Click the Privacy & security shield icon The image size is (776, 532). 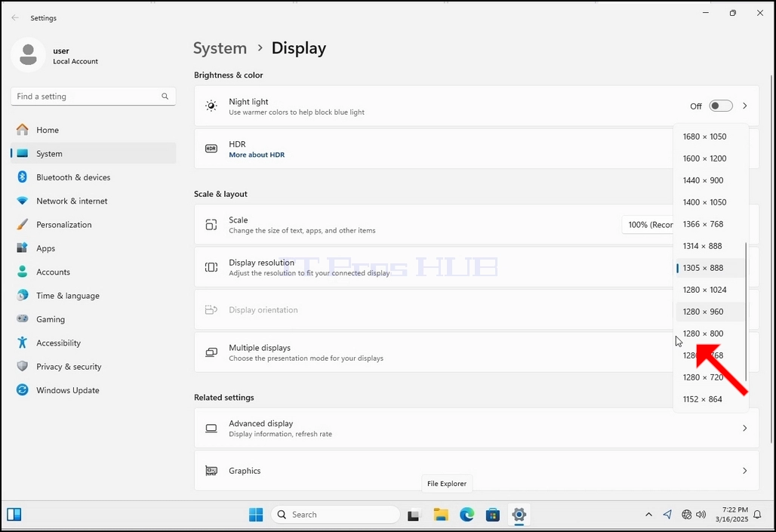tap(23, 366)
